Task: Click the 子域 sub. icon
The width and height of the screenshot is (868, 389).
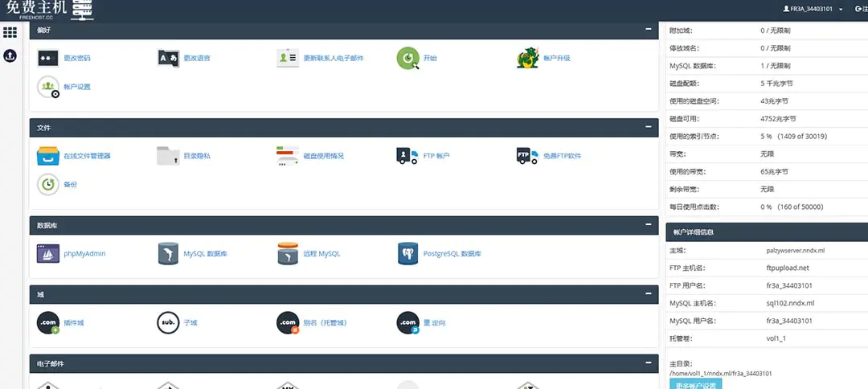Action: (168, 323)
